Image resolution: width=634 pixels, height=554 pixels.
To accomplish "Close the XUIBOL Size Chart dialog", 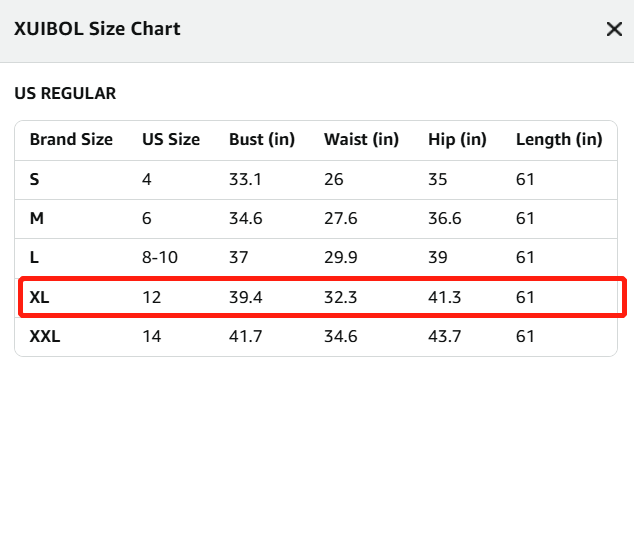I will [614, 29].
